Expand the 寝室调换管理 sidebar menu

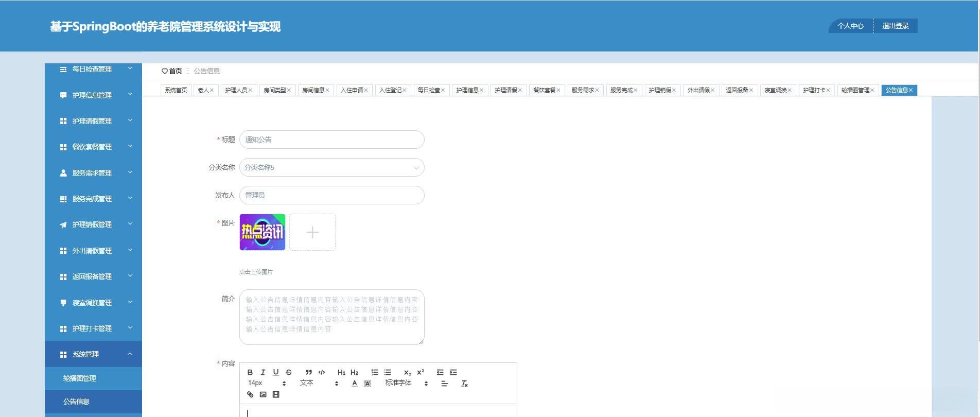tap(94, 303)
